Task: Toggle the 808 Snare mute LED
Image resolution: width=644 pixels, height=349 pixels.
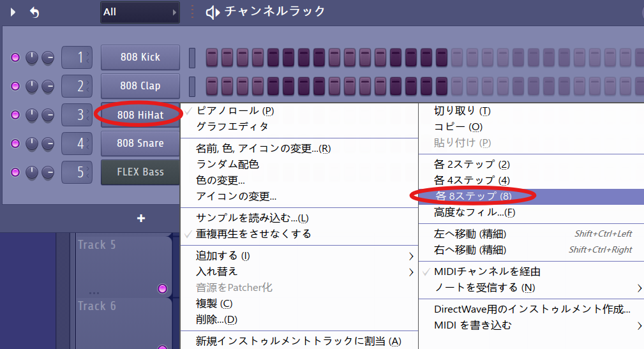Action: 15,144
